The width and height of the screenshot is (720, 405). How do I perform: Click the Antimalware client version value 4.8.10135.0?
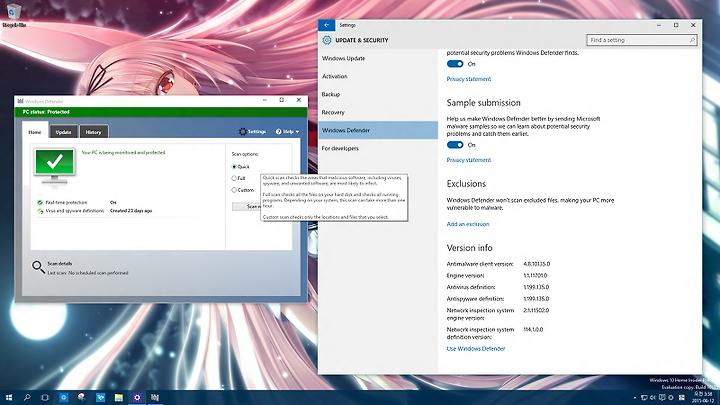536,264
